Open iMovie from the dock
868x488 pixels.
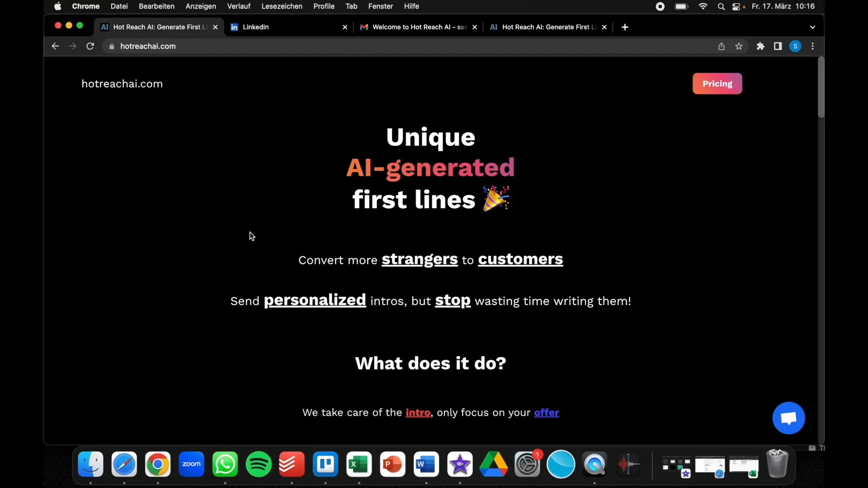point(460,464)
